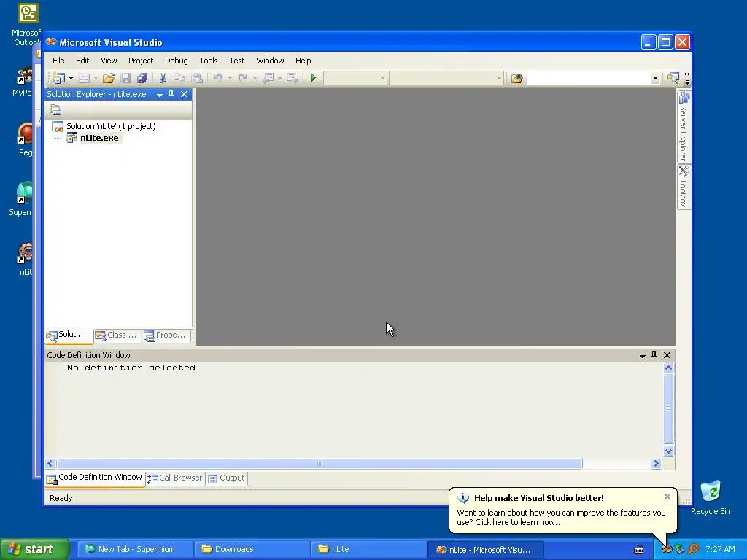Open the View menu
Image resolution: width=747 pixels, height=560 pixels.
(x=109, y=61)
